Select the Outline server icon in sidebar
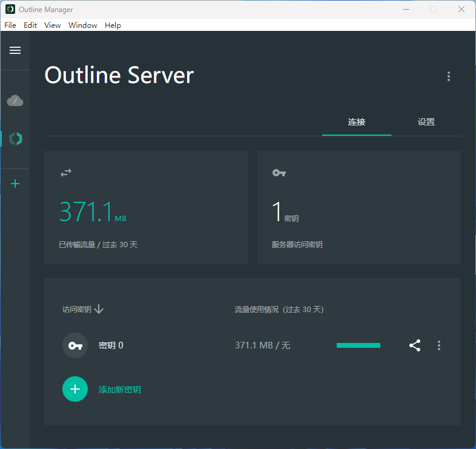 (x=16, y=139)
